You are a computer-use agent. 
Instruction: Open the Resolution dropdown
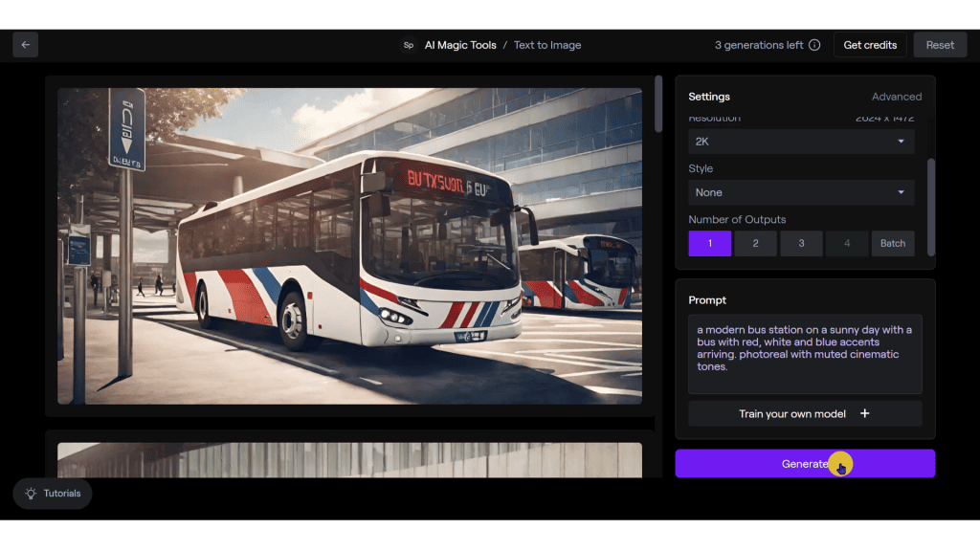click(801, 141)
